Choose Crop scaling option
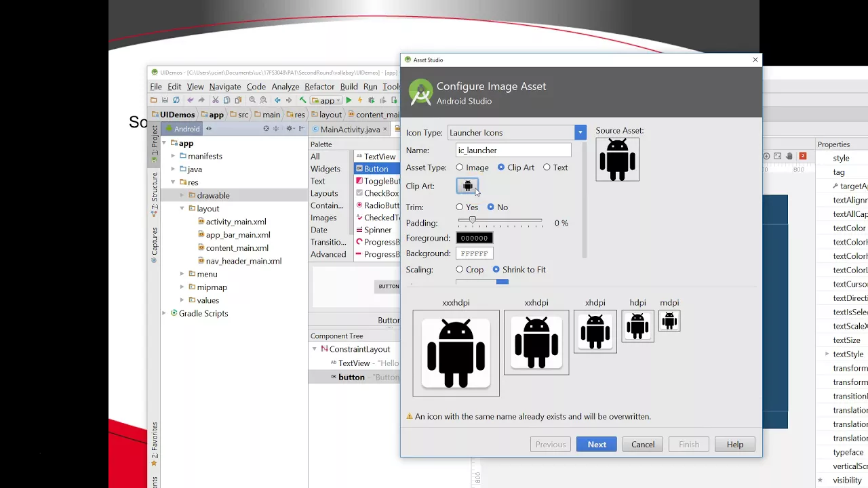This screenshot has height=488, width=868. (x=470, y=270)
